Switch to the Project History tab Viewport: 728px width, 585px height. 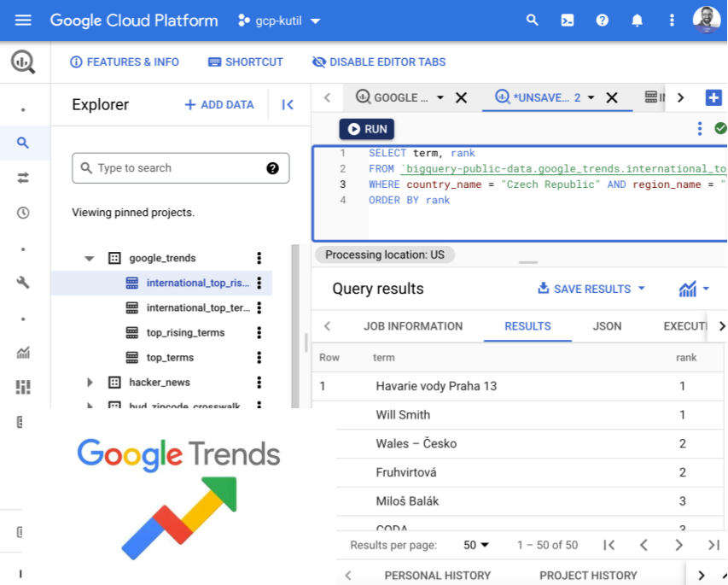(587, 575)
